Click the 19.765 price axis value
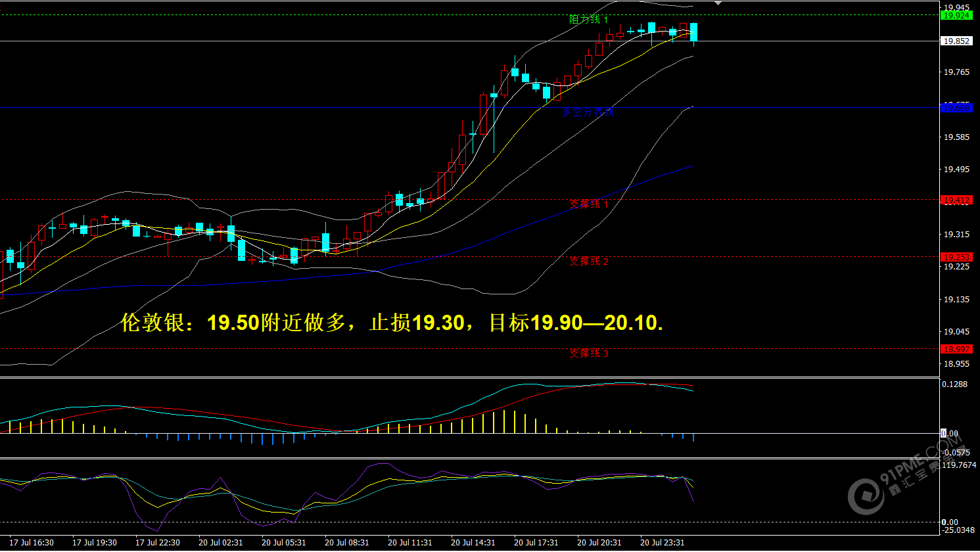This screenshot has width=980, height=552. tap(956, 72)
